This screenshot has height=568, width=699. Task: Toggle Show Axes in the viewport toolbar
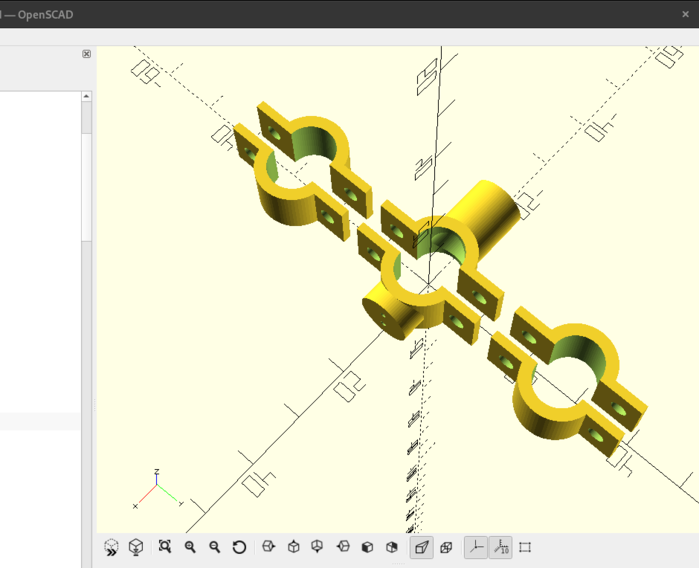pyautogui.click(x=476, y=547)
